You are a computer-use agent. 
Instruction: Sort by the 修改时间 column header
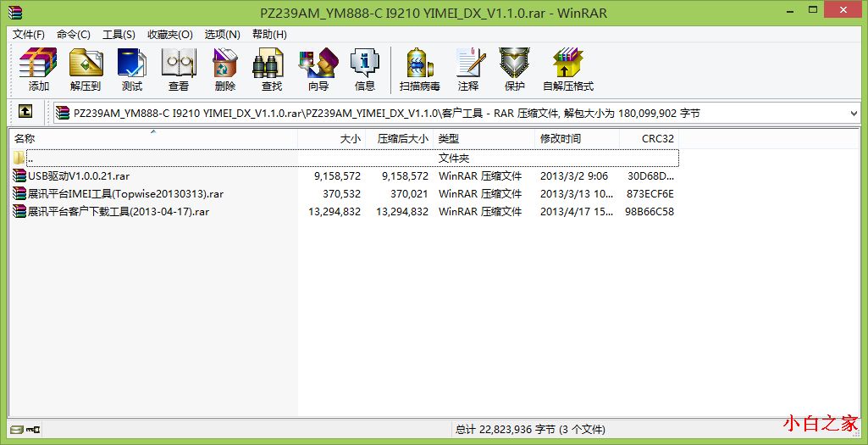point(577,138)
